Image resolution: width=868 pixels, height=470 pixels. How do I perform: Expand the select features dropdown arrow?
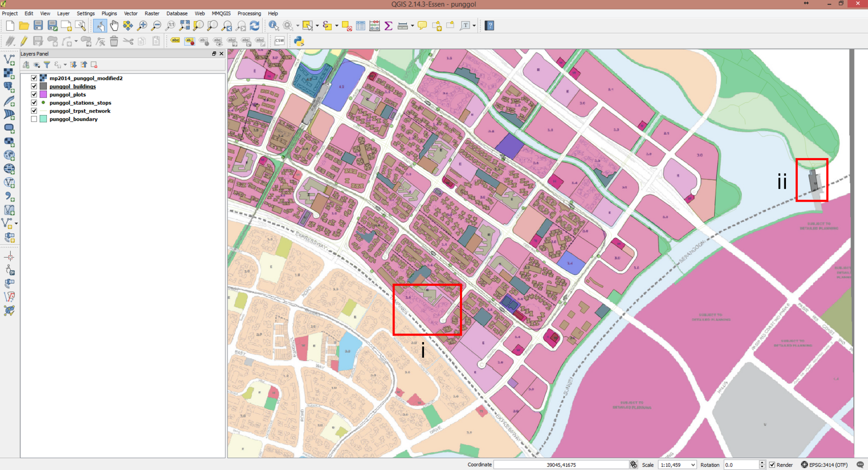[x=317, y=26]
